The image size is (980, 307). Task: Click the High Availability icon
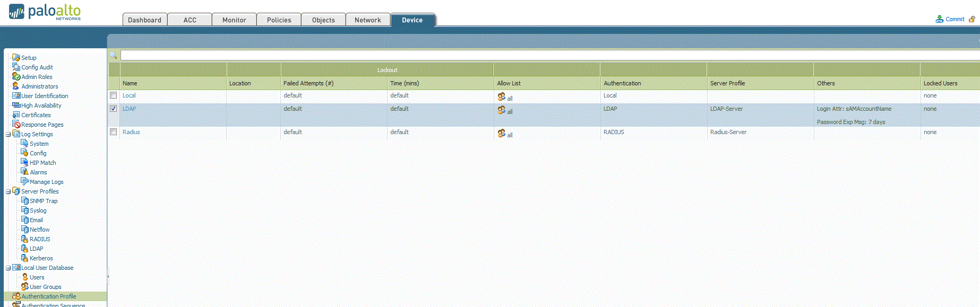16,105
